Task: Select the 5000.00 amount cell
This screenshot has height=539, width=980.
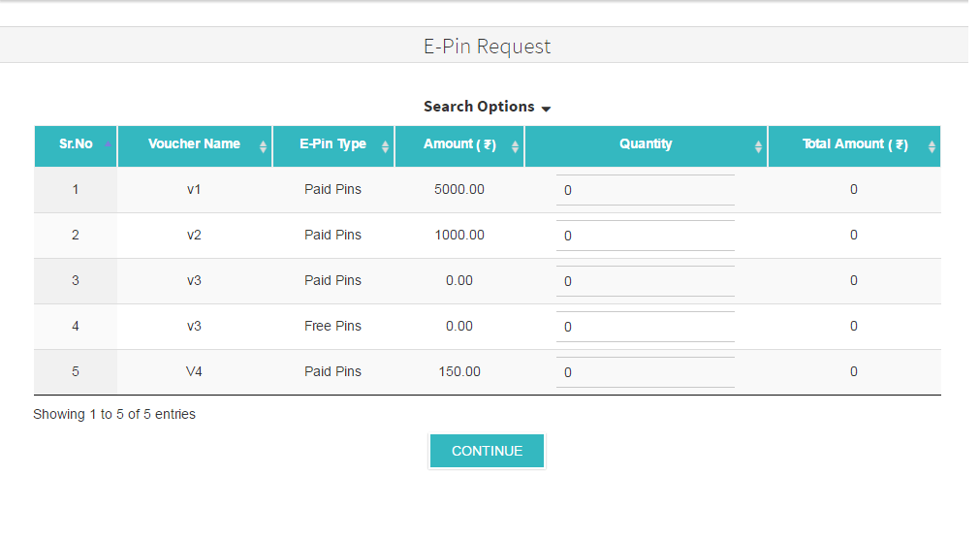Action: [x=459, y=190]
